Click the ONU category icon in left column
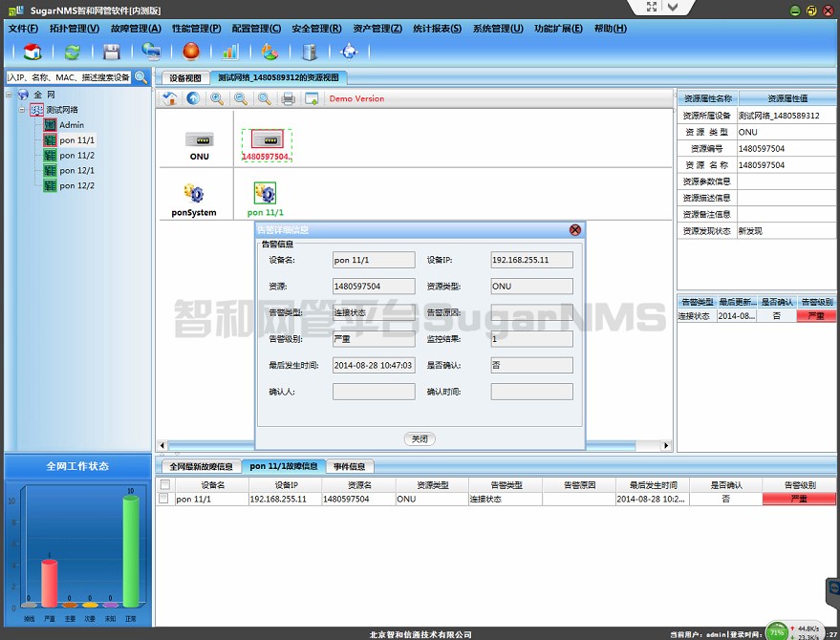Viewport: 840px width, 640px height. pos(200,140)
